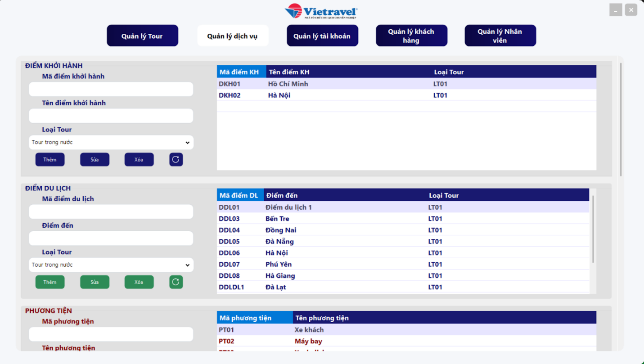
Task: Select the Quản lý Nhân viên tab
Action: tap(500, 36)
